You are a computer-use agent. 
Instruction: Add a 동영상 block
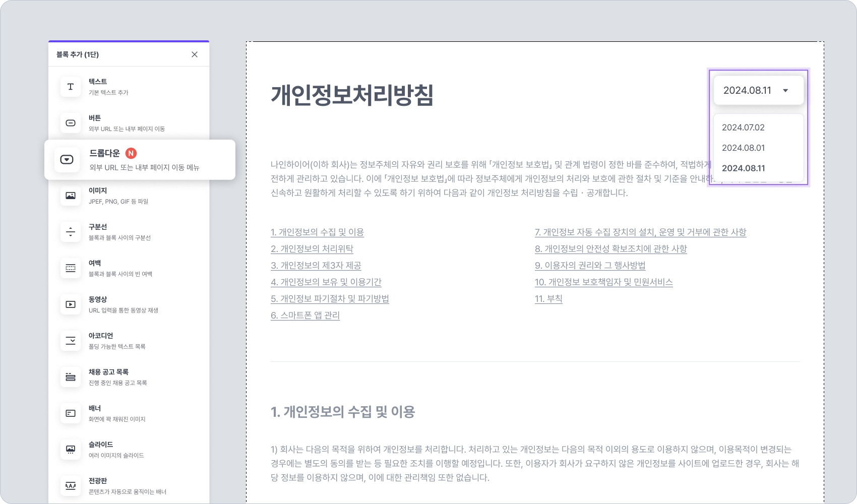(129, 304)
